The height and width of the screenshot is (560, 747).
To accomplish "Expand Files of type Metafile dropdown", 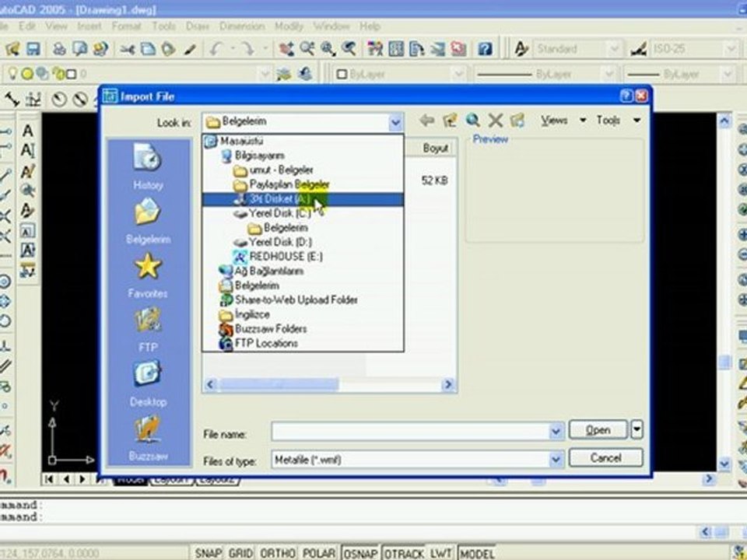I will coord(556,460).
